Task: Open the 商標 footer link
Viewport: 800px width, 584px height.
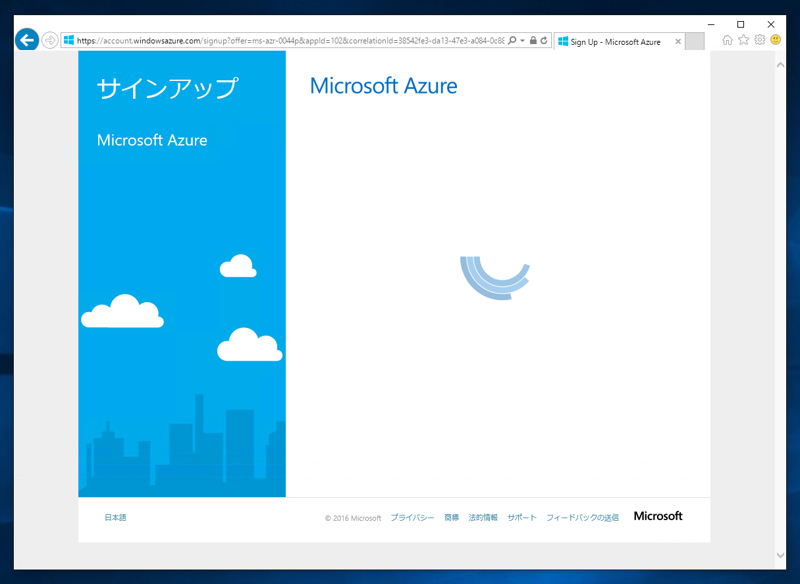Action: pyautogui.click(x=452, y=517)
